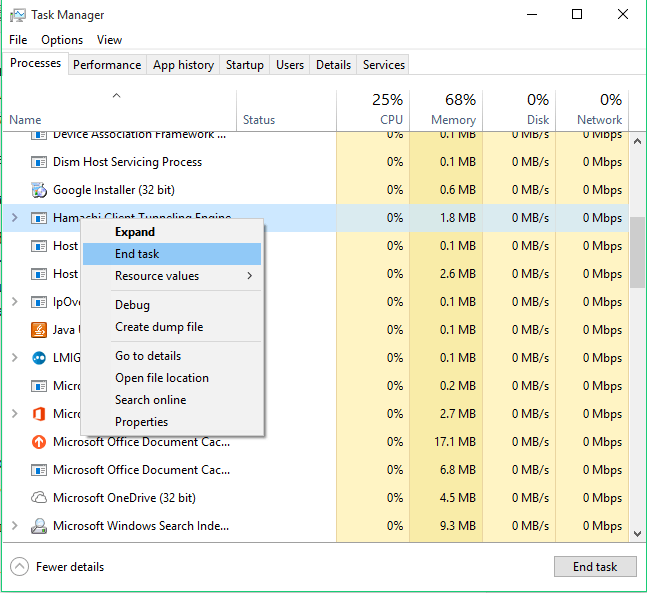Click the Dism Host Servicing Process icon
The height and width of the screenshot is (593, 647).
pos(39,162)
